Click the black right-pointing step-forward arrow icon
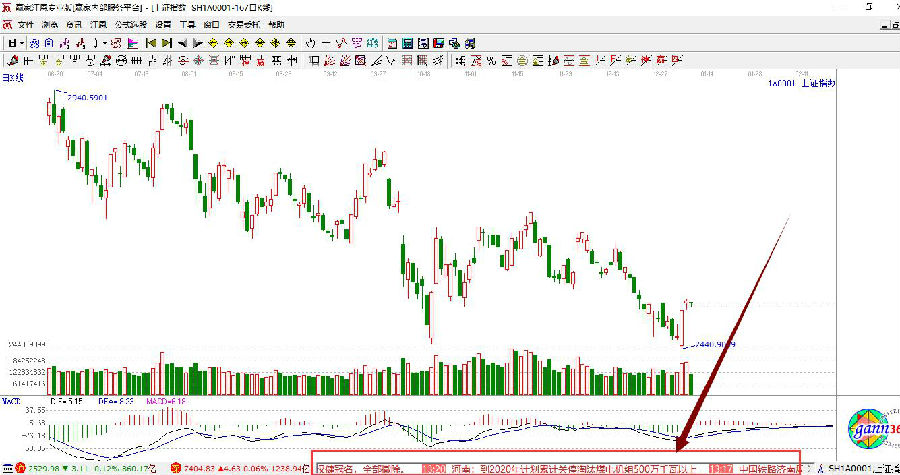This screenshot has width=900, height=475. 198,43
